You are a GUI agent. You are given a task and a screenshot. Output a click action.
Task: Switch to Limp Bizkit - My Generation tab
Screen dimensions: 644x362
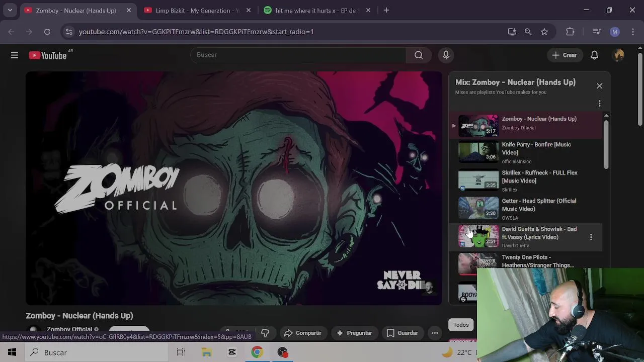point(197,10)
